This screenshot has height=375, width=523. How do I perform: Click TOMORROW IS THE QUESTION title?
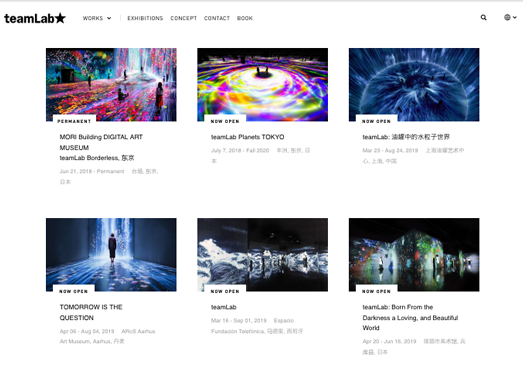pos(91,312)
